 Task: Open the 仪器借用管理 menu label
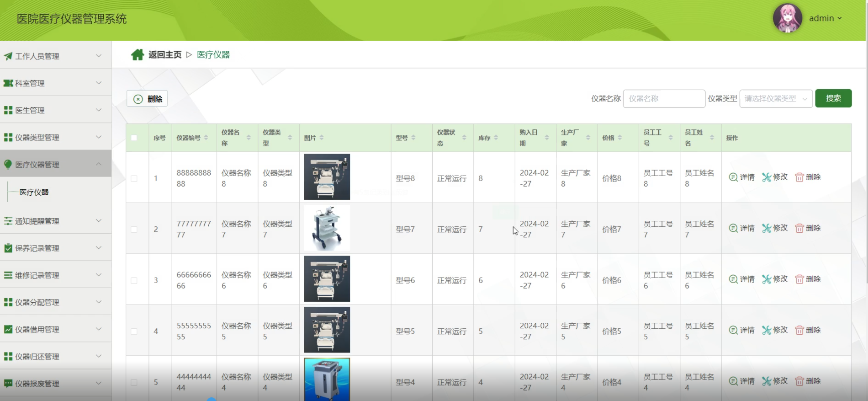[x=37, y=329]
